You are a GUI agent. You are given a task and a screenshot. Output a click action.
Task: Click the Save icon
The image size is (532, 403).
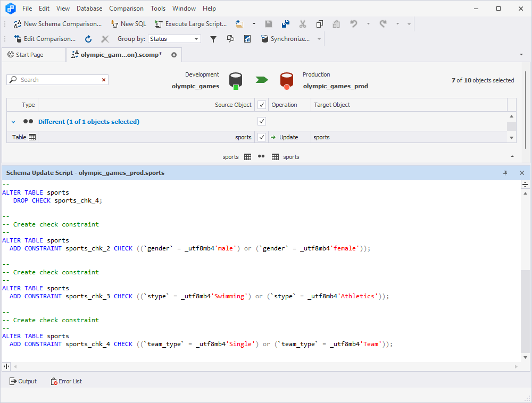268,24
